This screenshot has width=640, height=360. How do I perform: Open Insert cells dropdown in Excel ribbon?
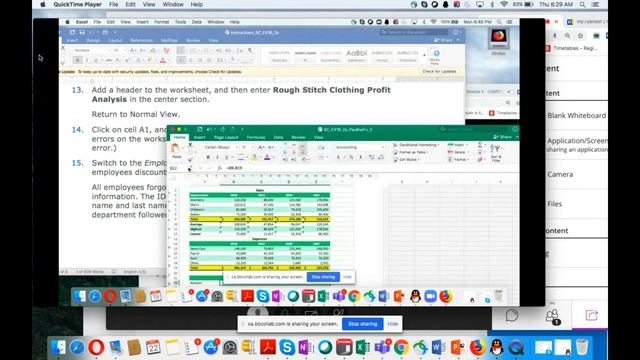click(457, 145)
